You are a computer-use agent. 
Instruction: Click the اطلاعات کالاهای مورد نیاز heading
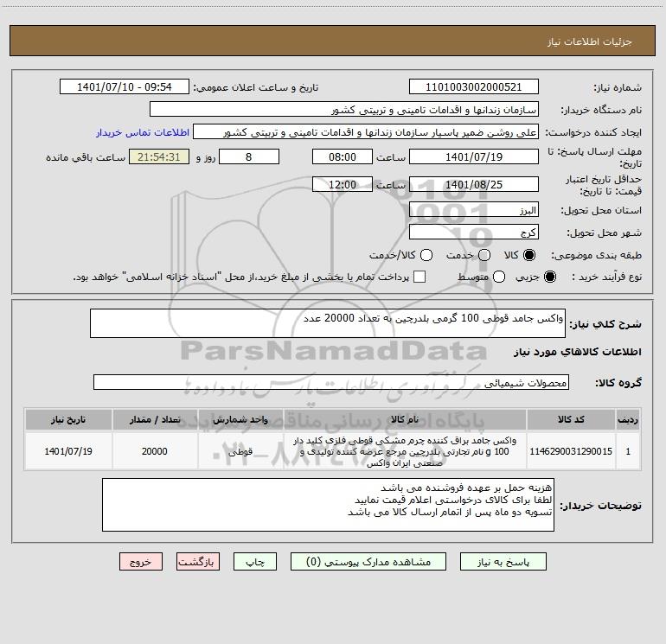click(x=577, y=352)
